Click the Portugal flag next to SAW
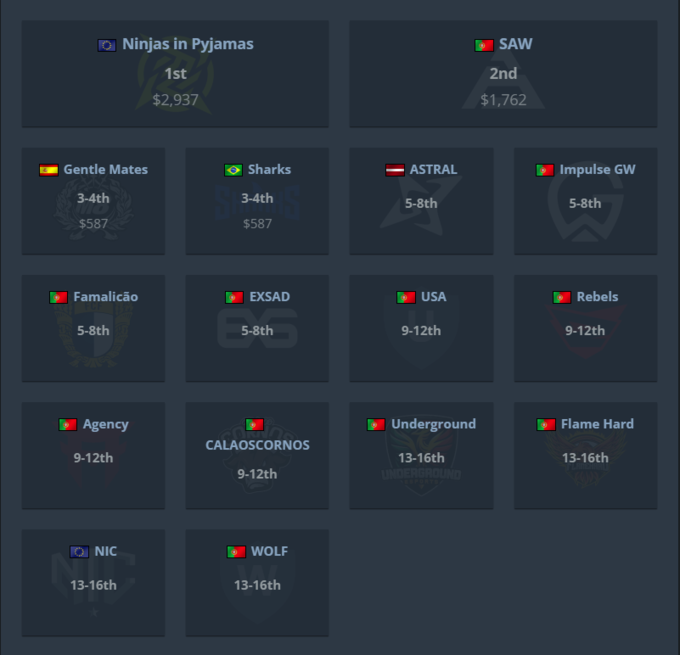The width and height of the screenshot is (680, 655). (x=484, y=45)
